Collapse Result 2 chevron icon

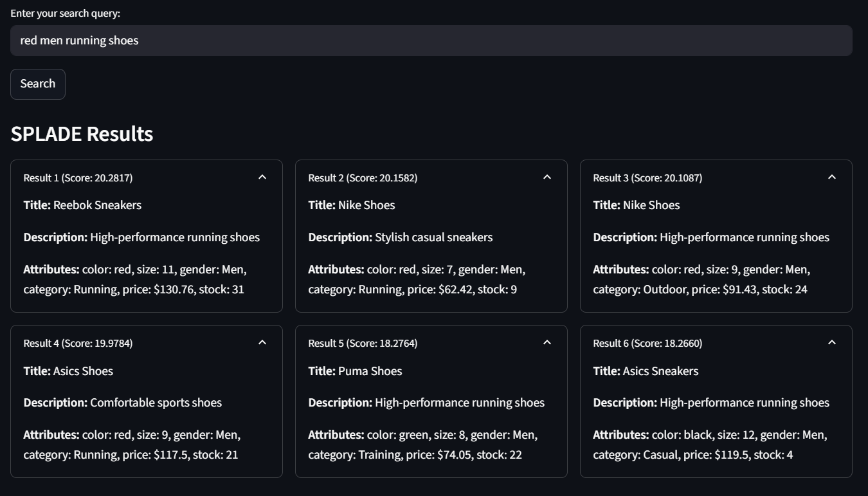coord(547,177)
